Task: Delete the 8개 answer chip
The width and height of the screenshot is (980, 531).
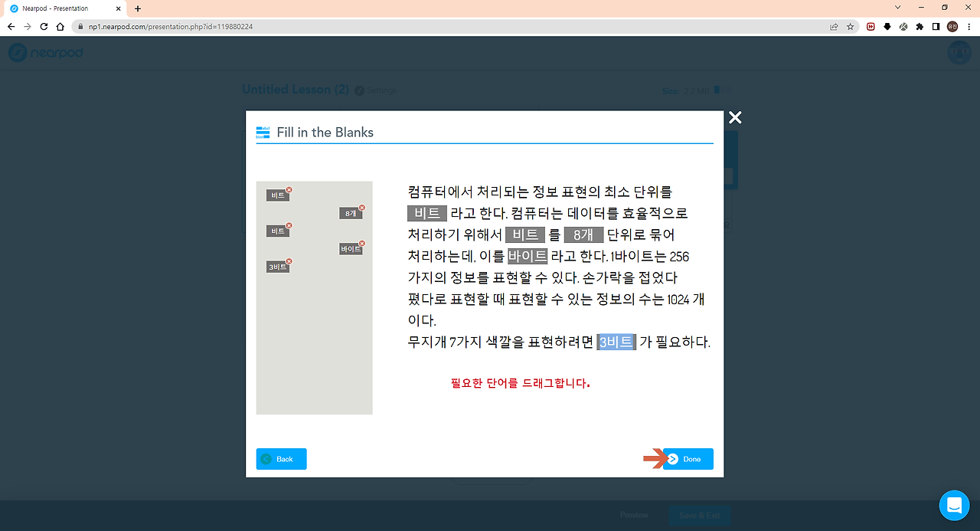Action: click(x=361, y=207)
